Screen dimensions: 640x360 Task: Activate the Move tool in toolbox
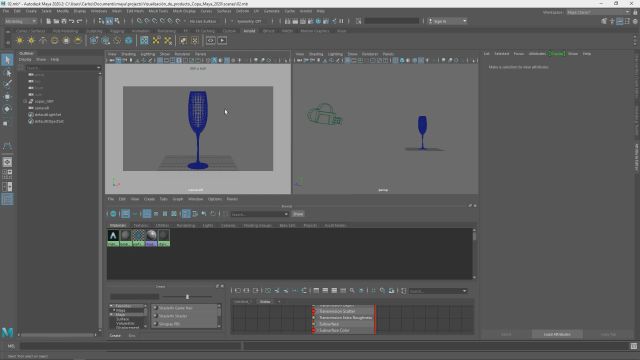click(7, 96)
